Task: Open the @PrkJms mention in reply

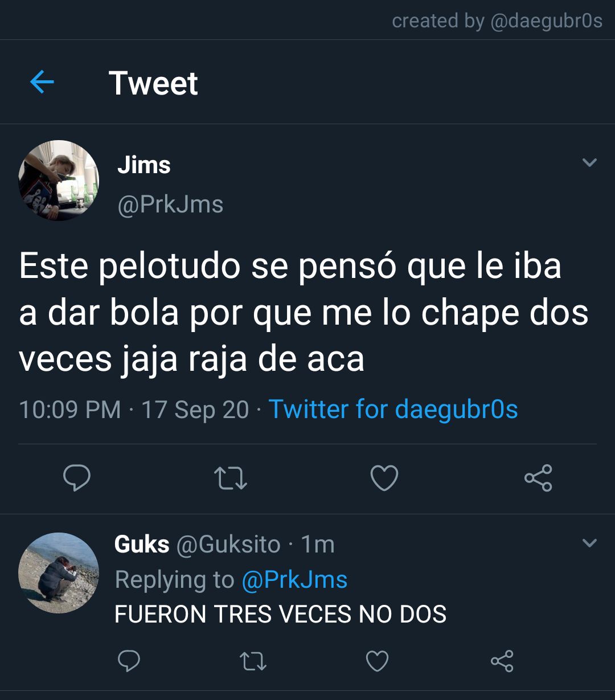Action: pyautogui.click(x=294, y=580)
